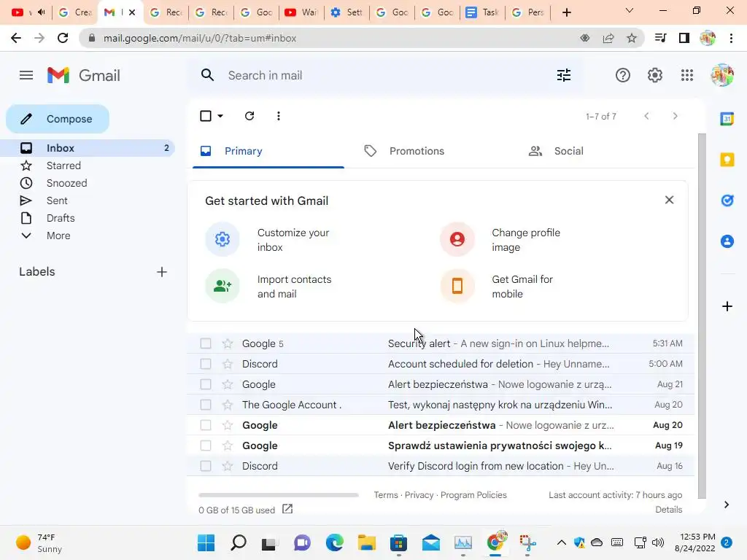Select the Discord Aug 16 email checkbox
Image resolution: width=747 pixels, height=560 pixels.
(x=205, y=466)
